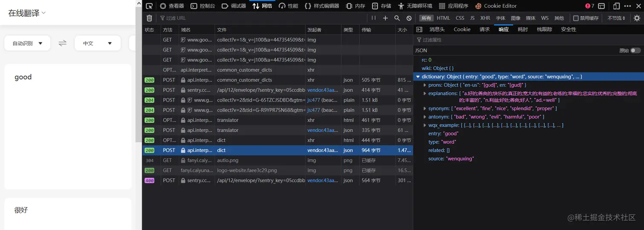Open 控制台 console panel

click(x=203, y=6)
